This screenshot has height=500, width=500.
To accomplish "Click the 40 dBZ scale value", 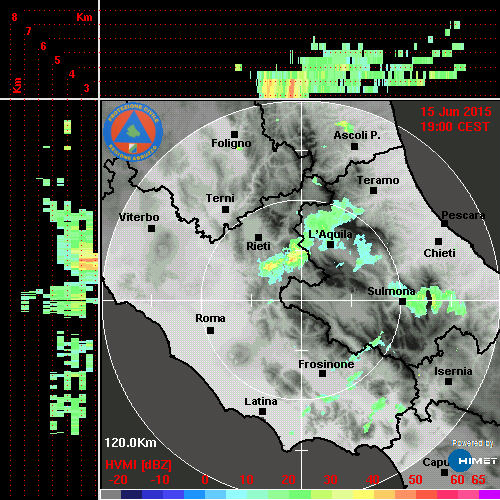I will pyautogui.click(x=373, y=480).
